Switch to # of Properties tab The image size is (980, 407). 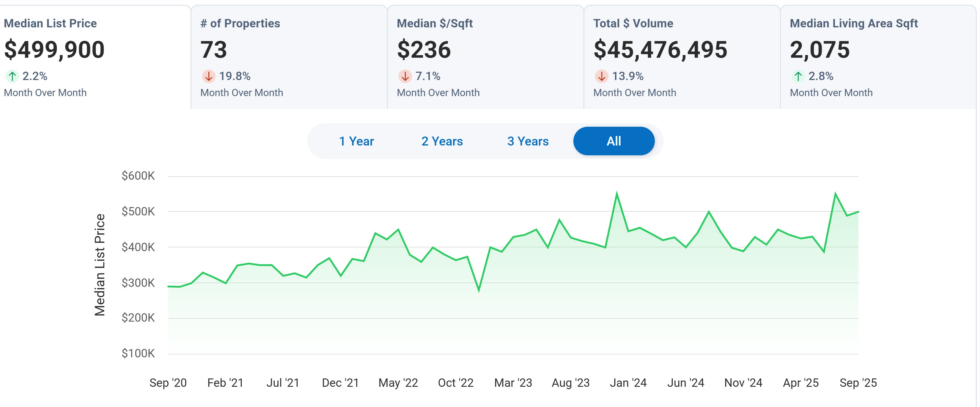coord(240,23)
